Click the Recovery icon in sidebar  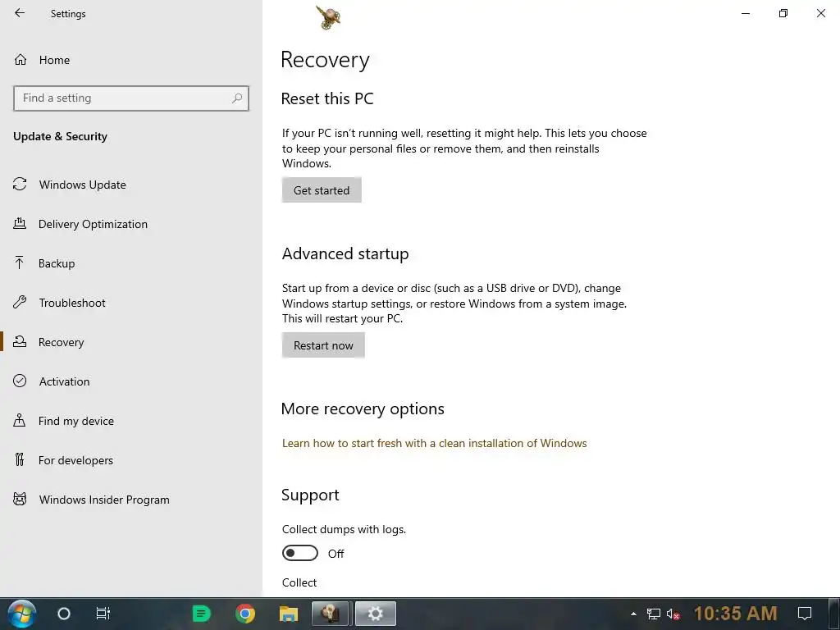pos(20,341)
